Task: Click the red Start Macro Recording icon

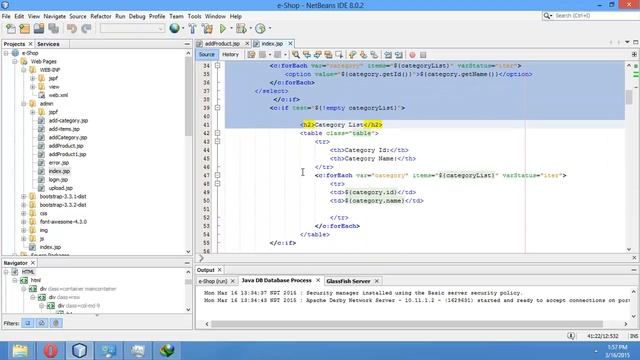Action: [x=412, y=55]
